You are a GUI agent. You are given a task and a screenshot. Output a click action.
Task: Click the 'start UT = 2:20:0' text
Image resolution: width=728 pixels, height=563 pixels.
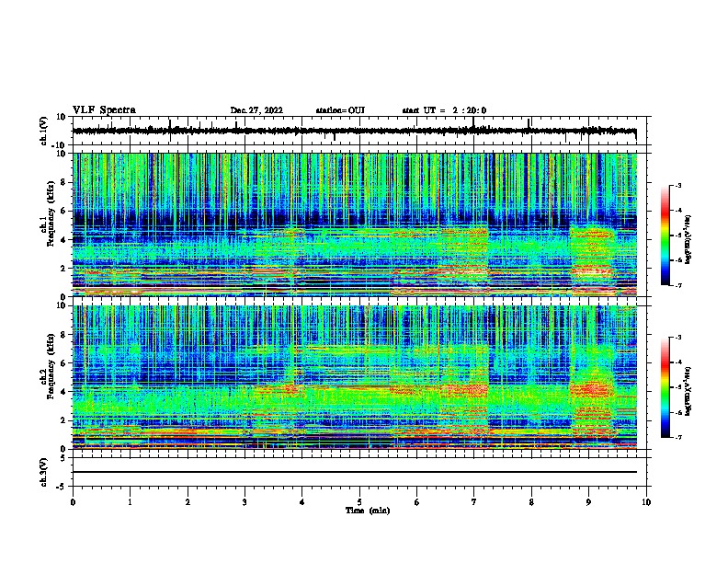click(x=444, y=110)
